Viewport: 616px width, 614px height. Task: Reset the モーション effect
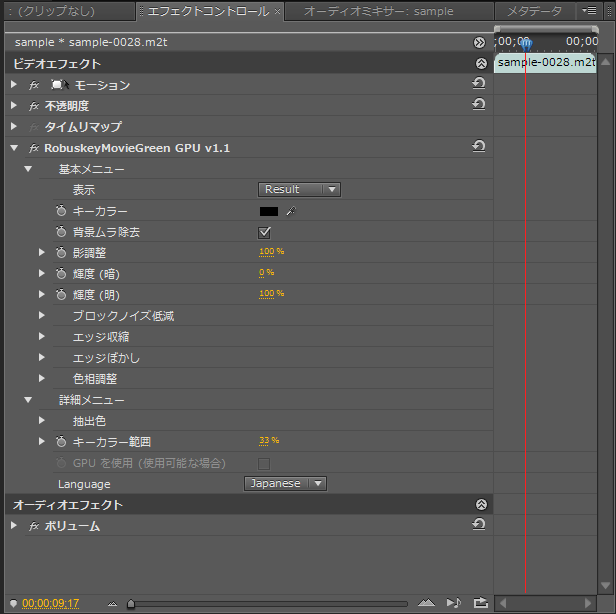pos(478,83)
